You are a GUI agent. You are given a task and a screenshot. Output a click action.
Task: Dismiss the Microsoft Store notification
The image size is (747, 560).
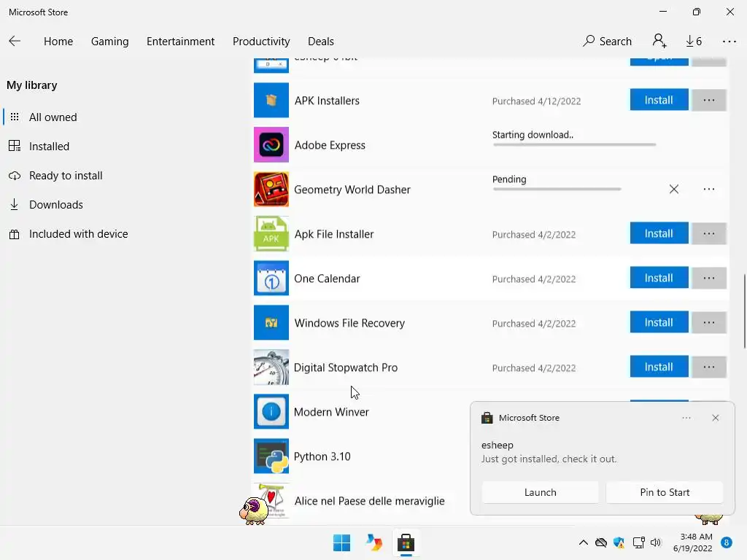pyautogui.click(x=715, y=418)
